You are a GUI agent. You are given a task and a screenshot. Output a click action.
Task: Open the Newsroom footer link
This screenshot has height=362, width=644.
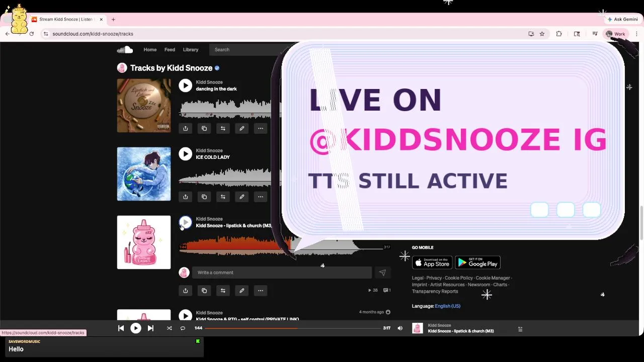(479, 285)
